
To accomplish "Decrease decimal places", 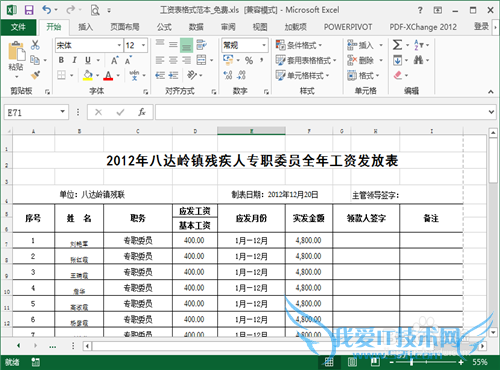I will coord(241,75).
